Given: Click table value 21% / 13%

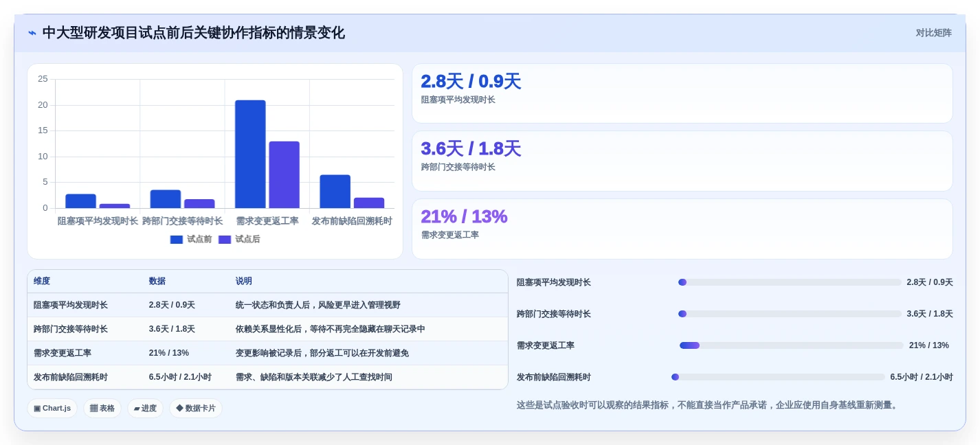Looking at the screenshot, I should coord(169,353).
